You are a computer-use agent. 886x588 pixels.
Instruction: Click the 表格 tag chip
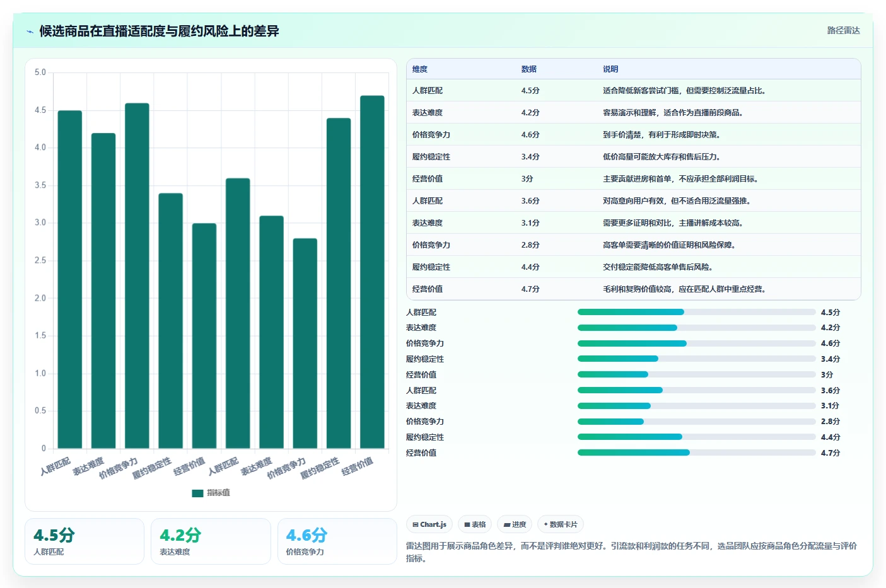[x=475, y=524]
